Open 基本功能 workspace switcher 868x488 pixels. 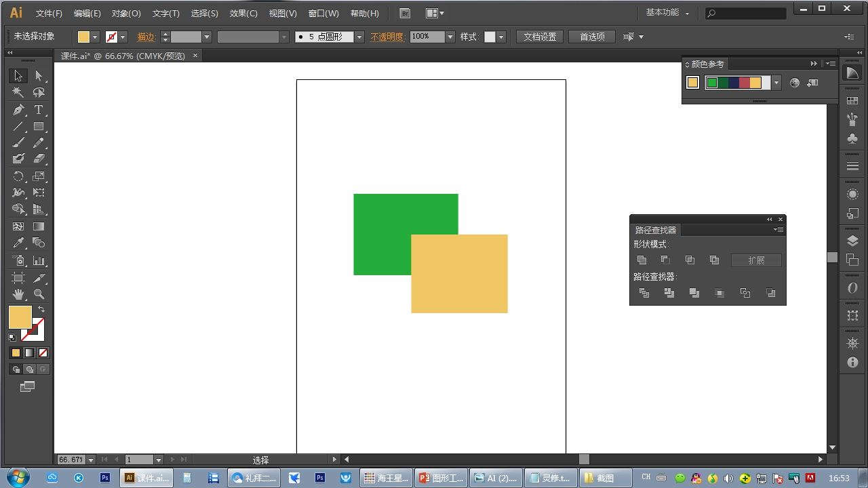667,13
